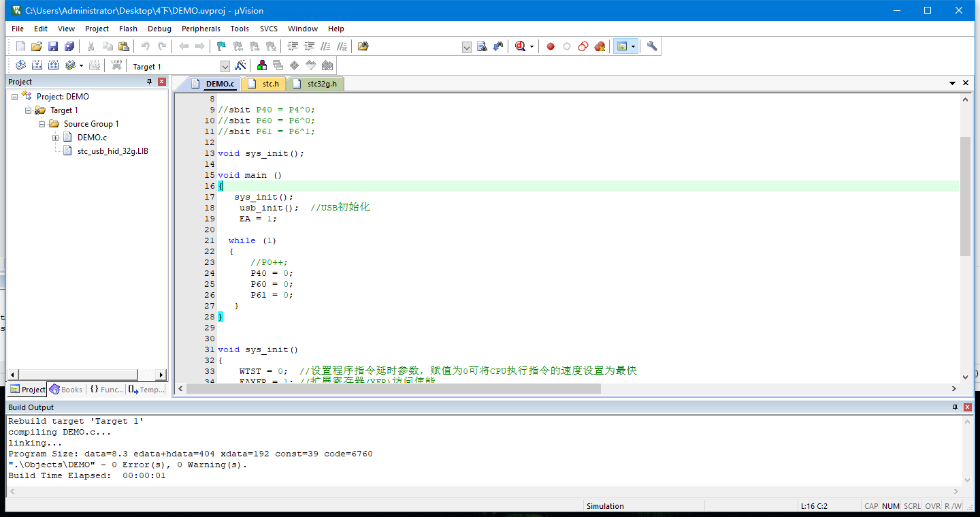Select stc_usb_hid_32g.LIB in the project tree
980x517 pixels.
(x=112, y=151)
